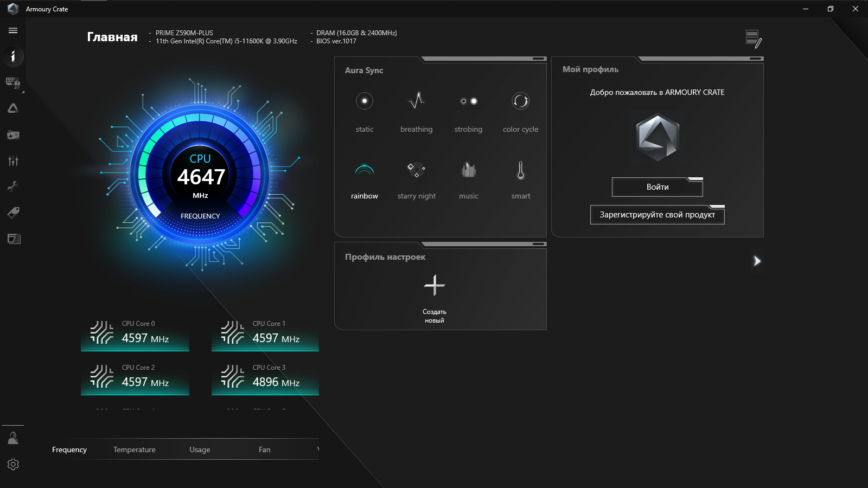Open the user account sidebar icon

tap(13, 438)
